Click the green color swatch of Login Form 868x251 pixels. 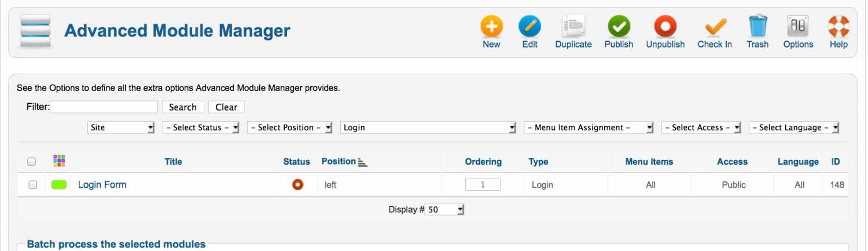point(59,185)
